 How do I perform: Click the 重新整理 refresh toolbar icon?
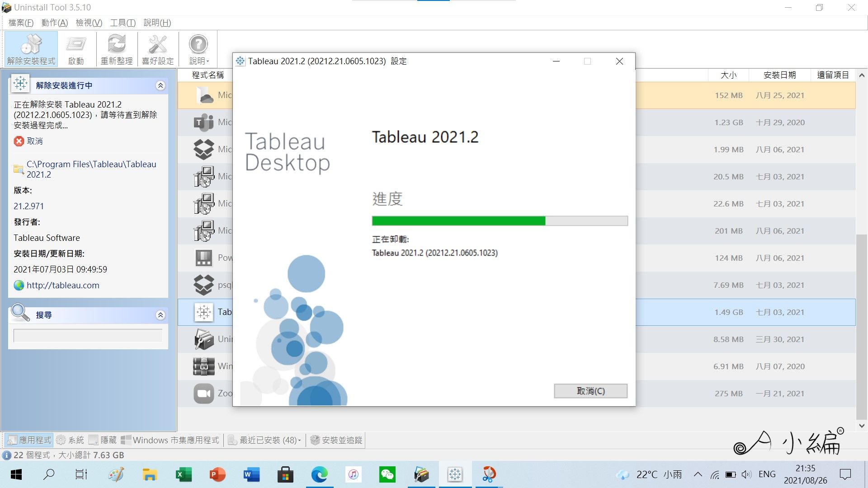click(x=117, y=49)
